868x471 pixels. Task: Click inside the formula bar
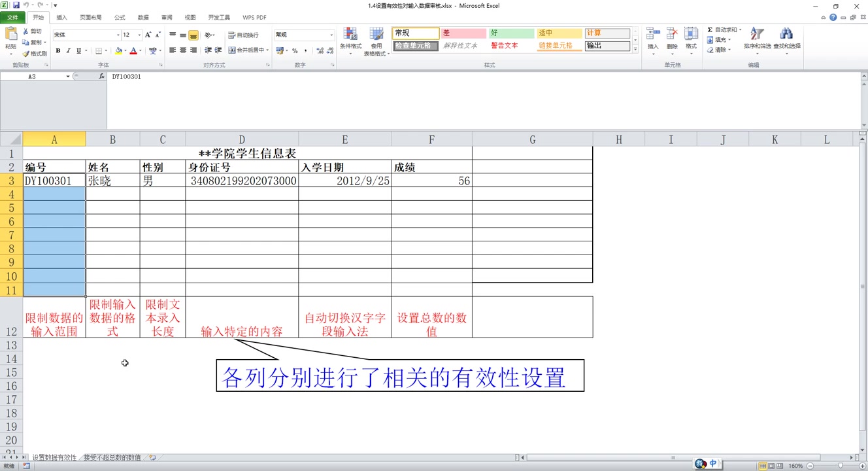point(261,76)
